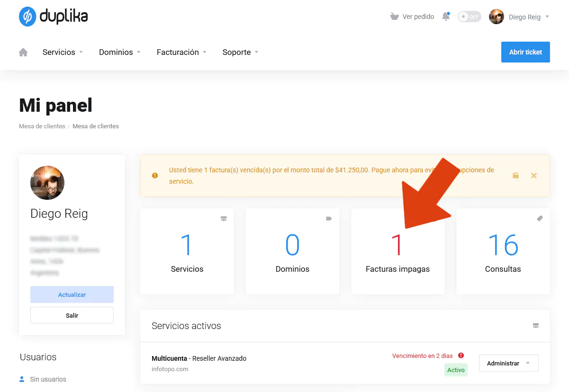Click the tag icon on Consultas card
Screen dimensions: 569x392
tap(539, 219)
